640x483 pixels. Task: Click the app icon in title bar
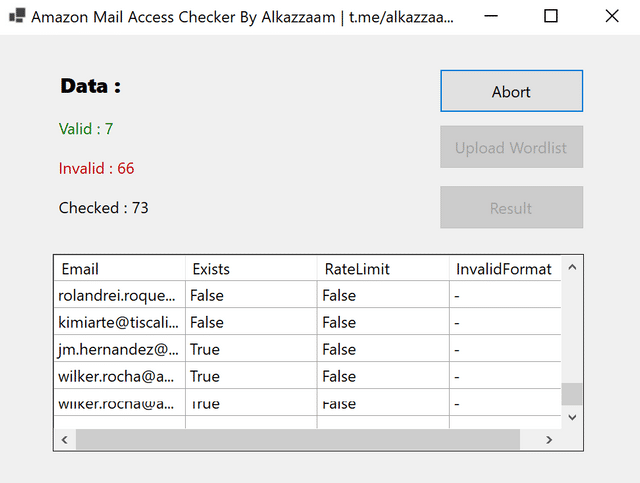[16, 17]
